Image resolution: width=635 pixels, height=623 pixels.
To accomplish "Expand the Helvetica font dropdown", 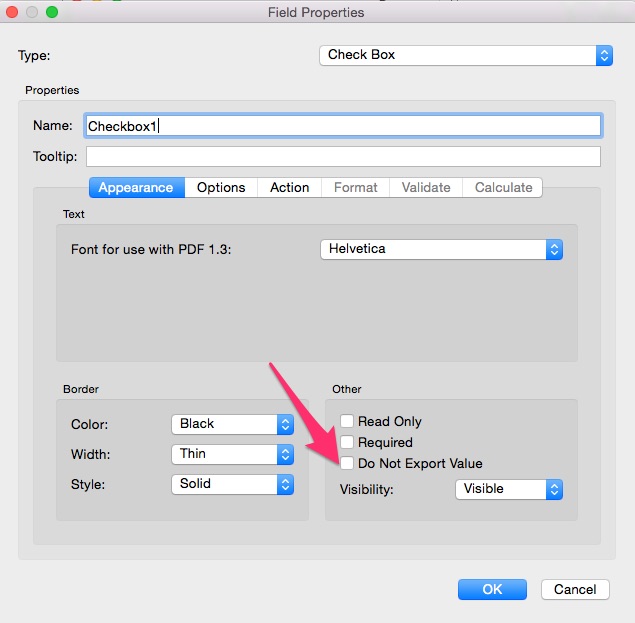I will 441,250.
